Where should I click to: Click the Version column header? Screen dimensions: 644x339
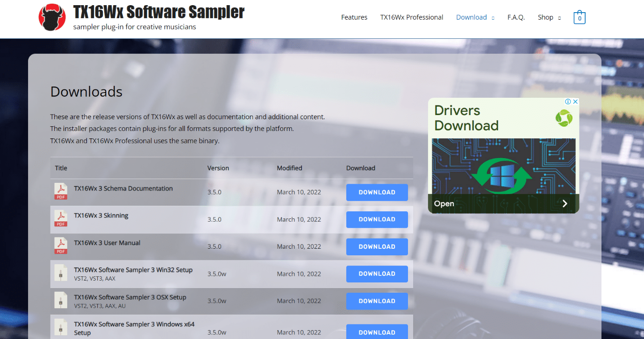click(218, 168)
